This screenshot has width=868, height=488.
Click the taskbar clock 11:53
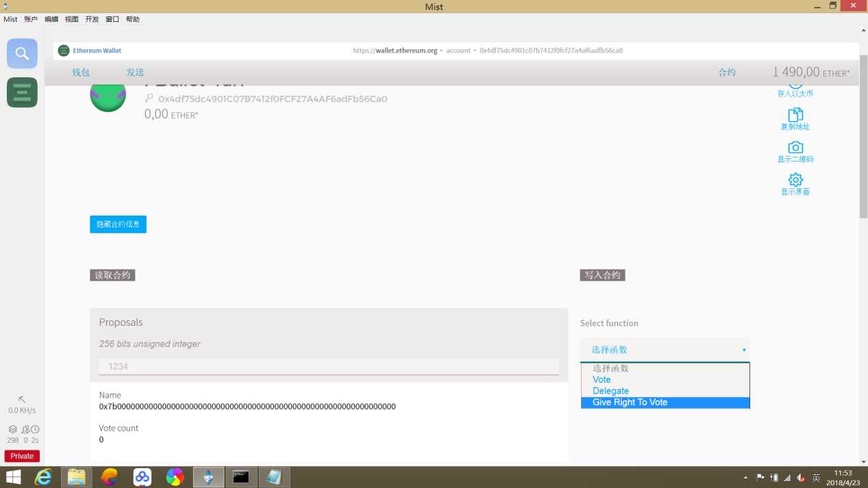[843, 473]
